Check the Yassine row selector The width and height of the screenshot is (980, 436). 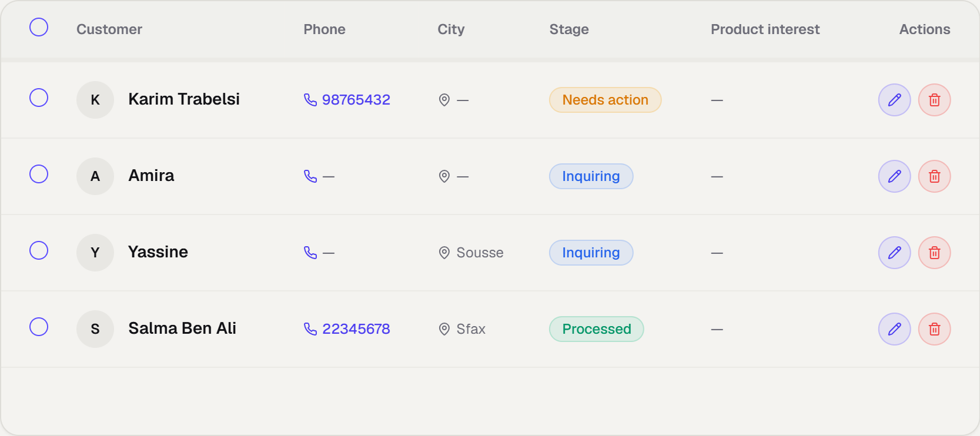click(x=39, y=250)
